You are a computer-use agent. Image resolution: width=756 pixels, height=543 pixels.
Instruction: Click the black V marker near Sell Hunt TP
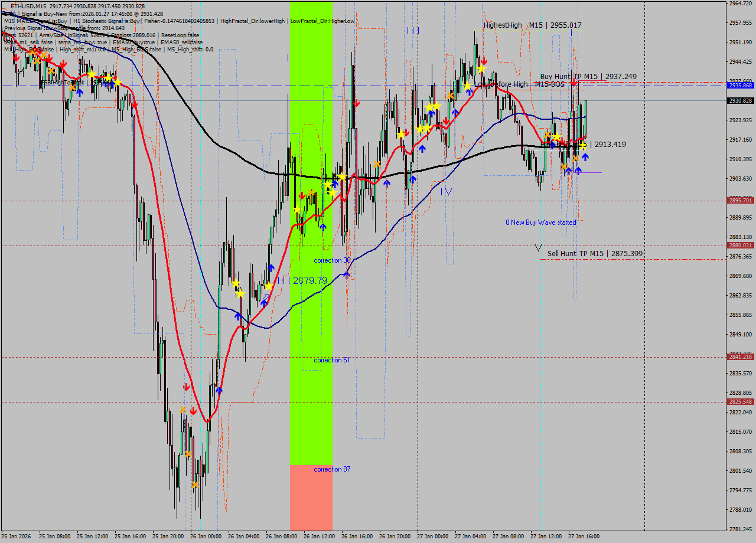tap(538, 248)
